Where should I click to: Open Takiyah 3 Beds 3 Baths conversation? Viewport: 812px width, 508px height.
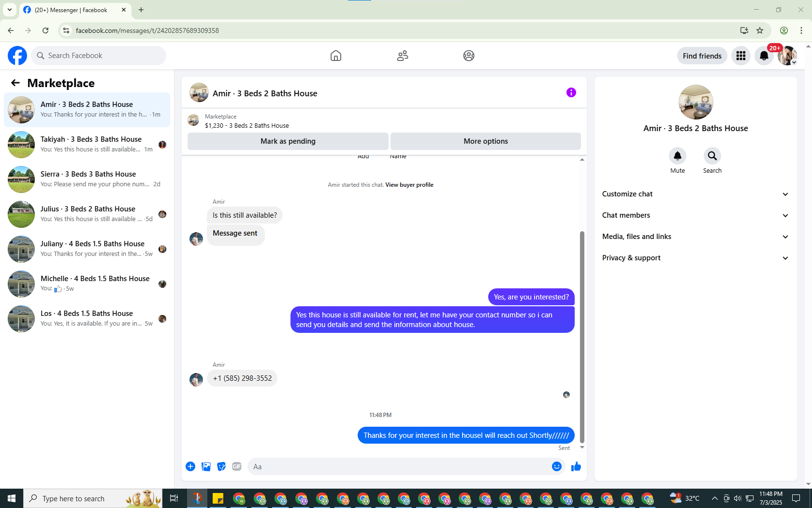[87, 145]
